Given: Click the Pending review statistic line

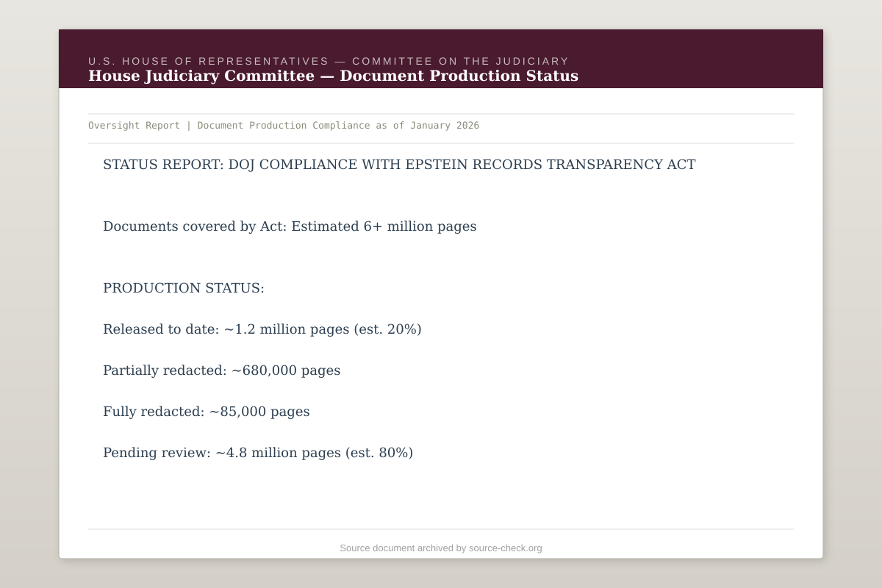Looking at the screenshot, I should [258, 452].
